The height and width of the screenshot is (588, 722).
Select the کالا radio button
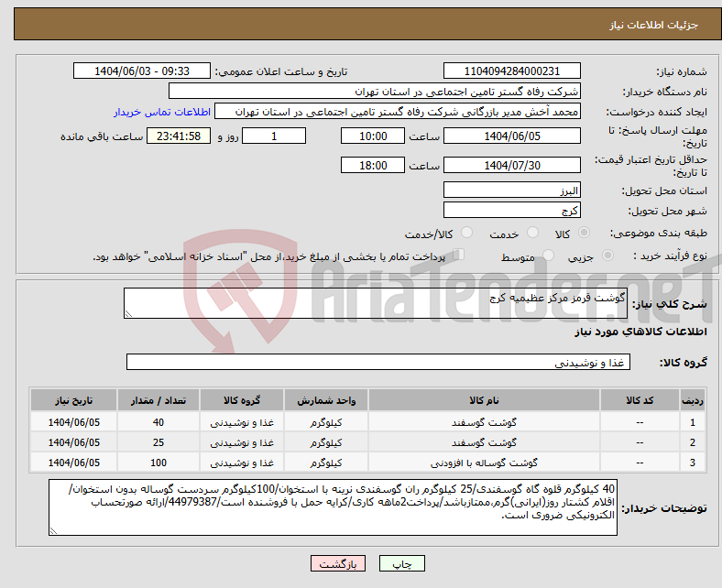pos(584,233)
